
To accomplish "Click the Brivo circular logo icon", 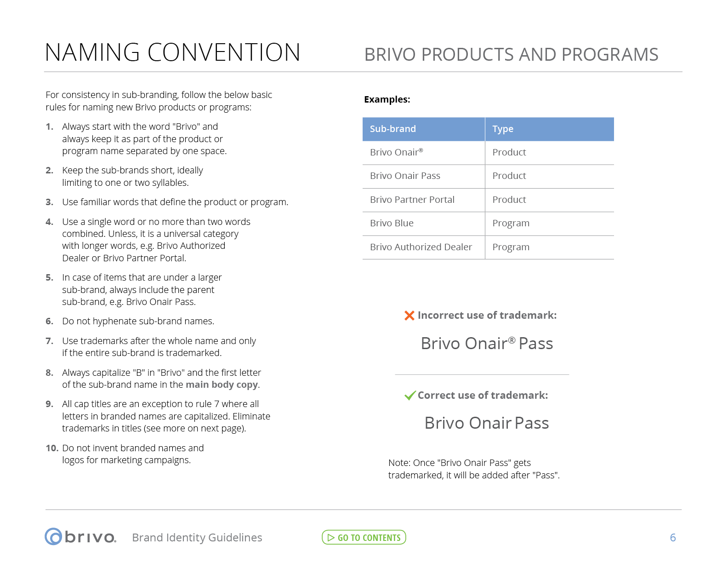I will click(53, 537).
